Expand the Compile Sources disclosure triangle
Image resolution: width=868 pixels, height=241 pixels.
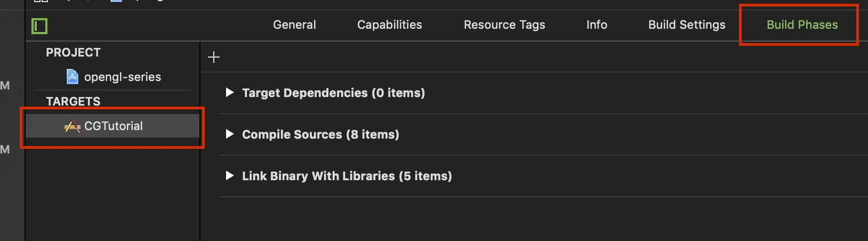[x=230, y=134]
